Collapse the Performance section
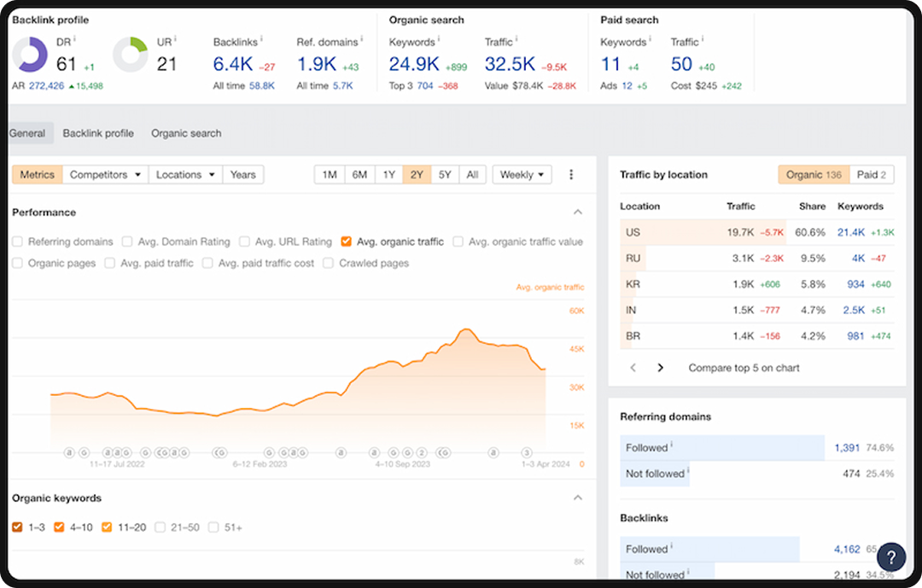 578,212
